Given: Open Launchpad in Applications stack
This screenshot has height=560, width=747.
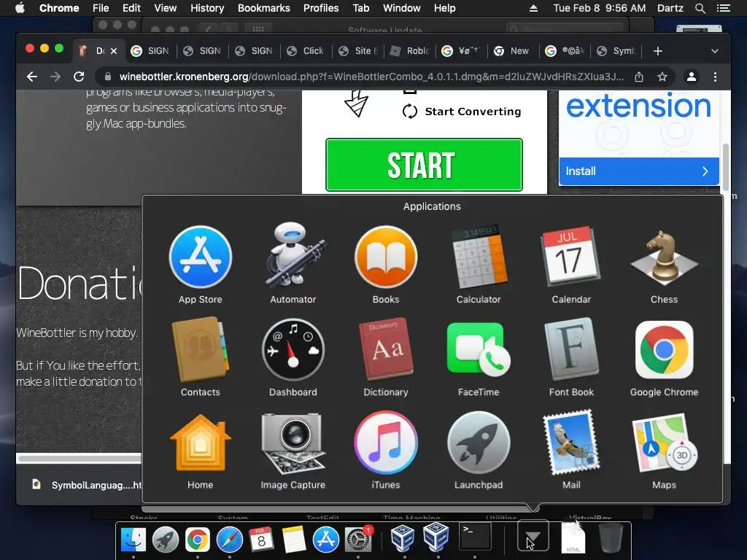Looking at the screenshot, I should point(479,443).
